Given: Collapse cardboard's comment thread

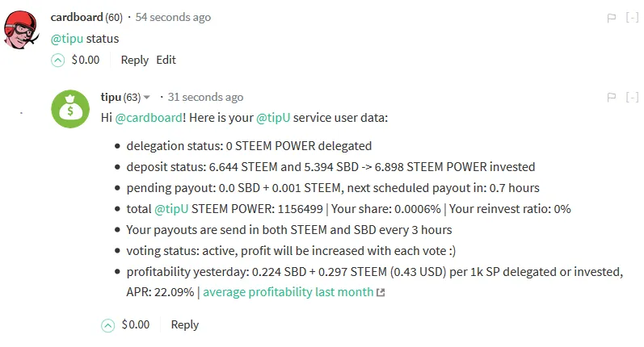Looking at the screenshot, I should [x=632, y=17].
